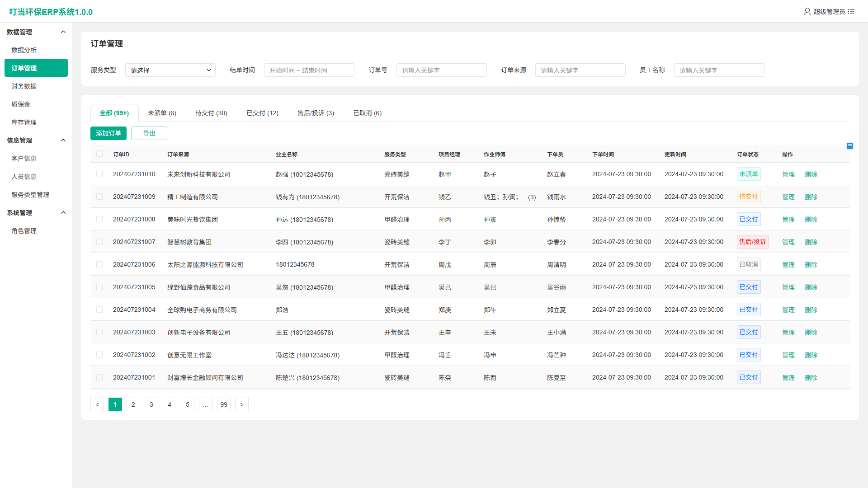Go to page 5
Screen dimensions: 868x488
188,404
